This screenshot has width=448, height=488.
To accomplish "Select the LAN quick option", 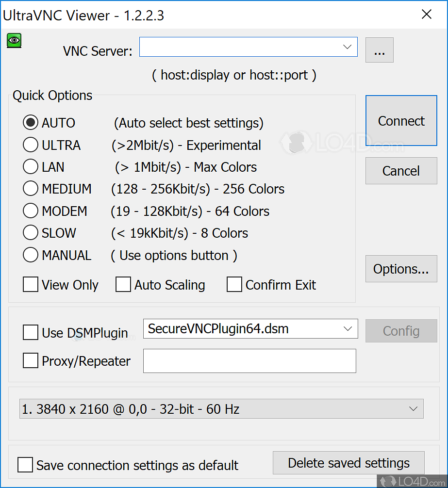I will pos(31,167).
